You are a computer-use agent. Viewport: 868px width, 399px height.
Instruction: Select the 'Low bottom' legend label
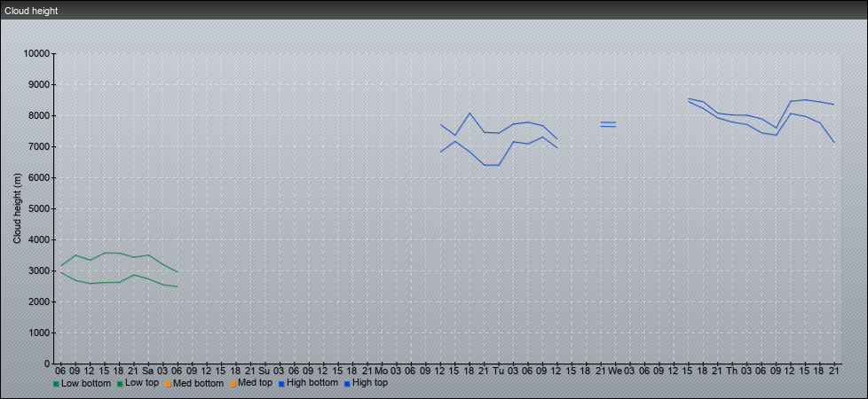[x=86, y=383]
